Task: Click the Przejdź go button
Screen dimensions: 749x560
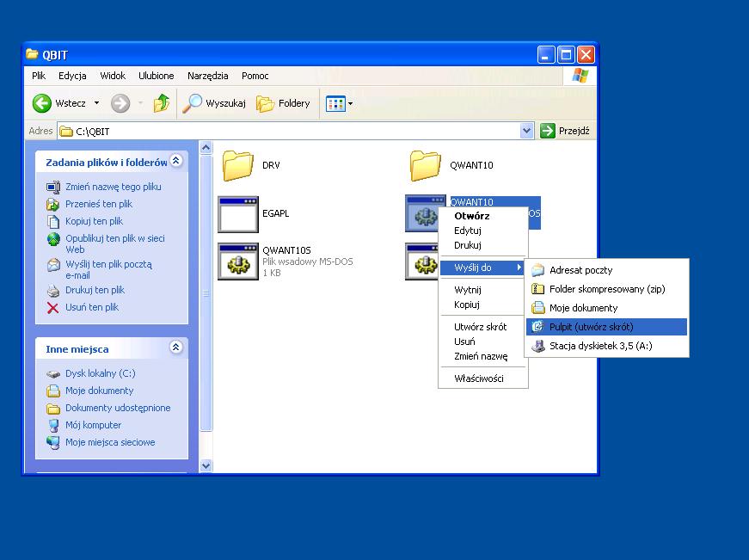Action: tap(565, 131)
